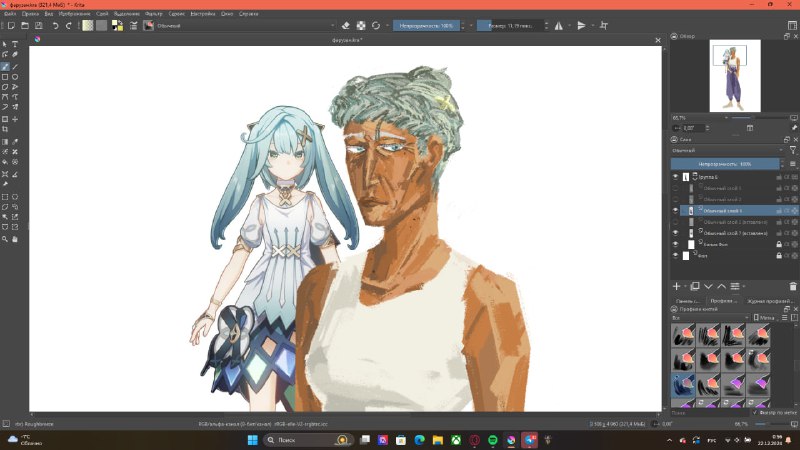Select the Ellipse shape tool
The width and height of the screenshot is (800, 450).
coord(15,77)
